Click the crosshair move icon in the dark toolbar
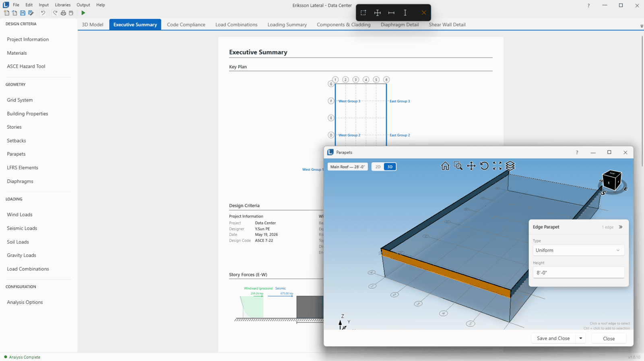The width and height of the screenshot is (644, 361). (x=378, y=13)
